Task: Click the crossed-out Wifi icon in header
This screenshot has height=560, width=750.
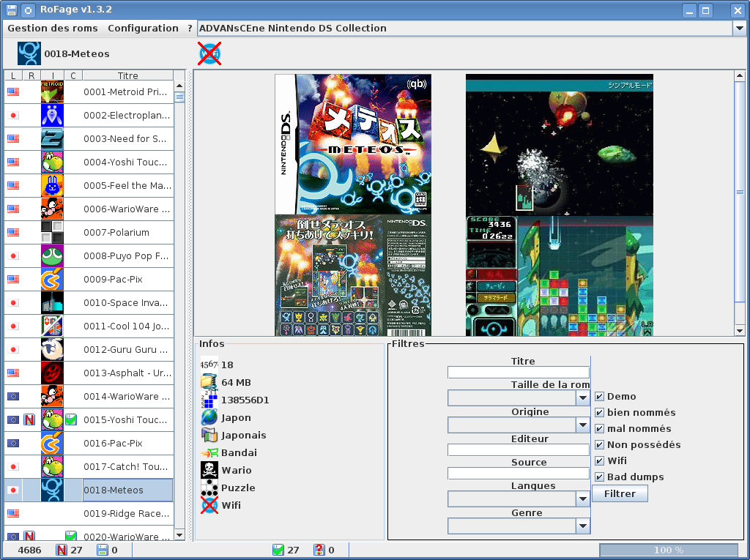Action: click(x=209, y=53)
